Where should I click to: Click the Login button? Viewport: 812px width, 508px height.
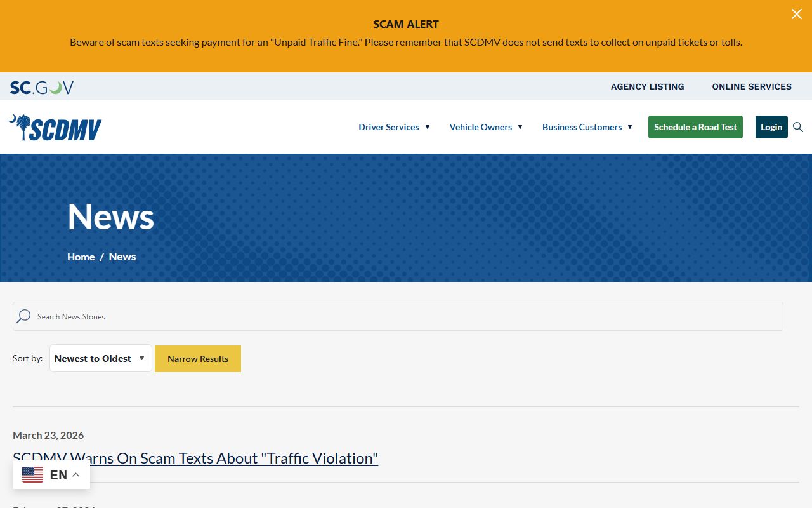click(771, 127)
